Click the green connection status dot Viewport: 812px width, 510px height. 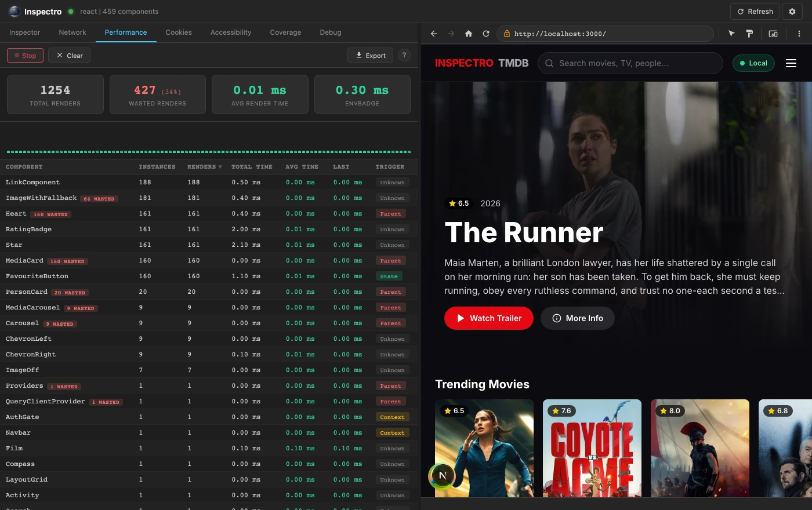coord(70,12)
